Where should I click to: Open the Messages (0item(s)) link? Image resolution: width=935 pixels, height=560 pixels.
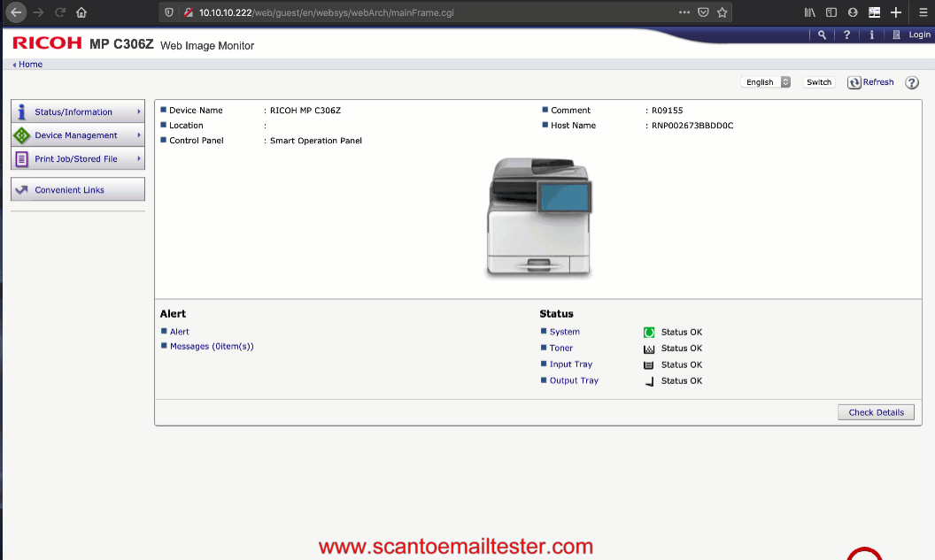212,347
